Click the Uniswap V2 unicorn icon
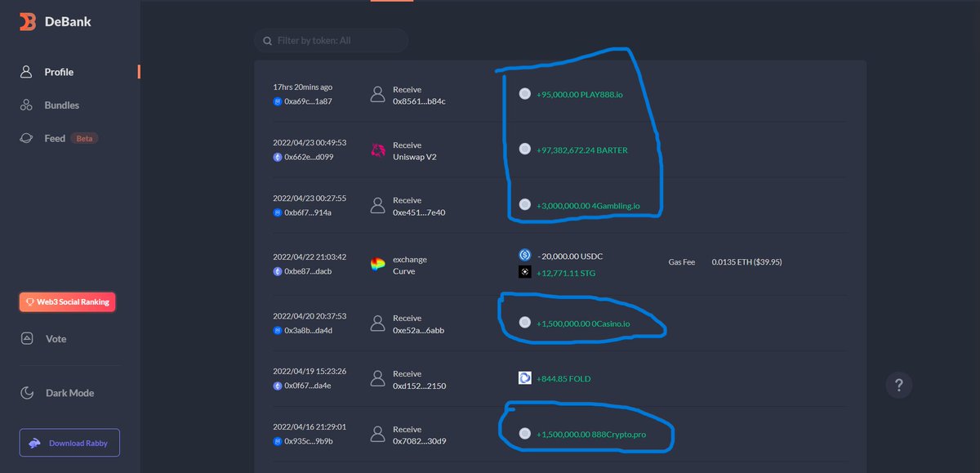Screen dimensions: 980x473 point(378,150)
